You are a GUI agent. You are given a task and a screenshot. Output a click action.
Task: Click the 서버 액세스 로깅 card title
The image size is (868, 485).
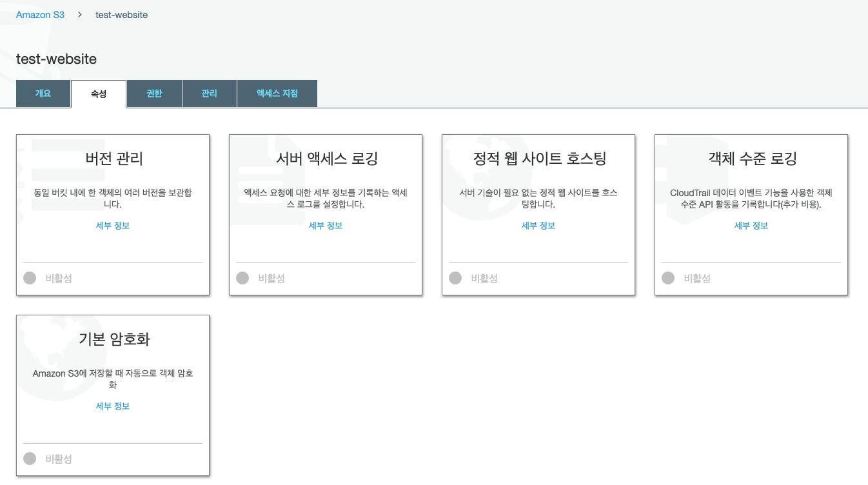coord(326,159)
